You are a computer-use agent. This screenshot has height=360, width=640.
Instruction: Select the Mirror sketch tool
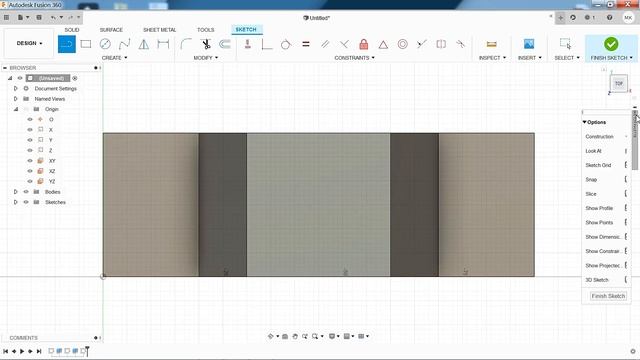[x=144, y=44]
